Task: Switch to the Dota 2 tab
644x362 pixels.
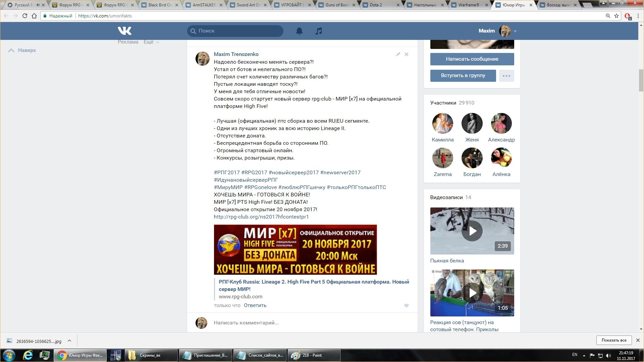Action: tap(380, 5)
